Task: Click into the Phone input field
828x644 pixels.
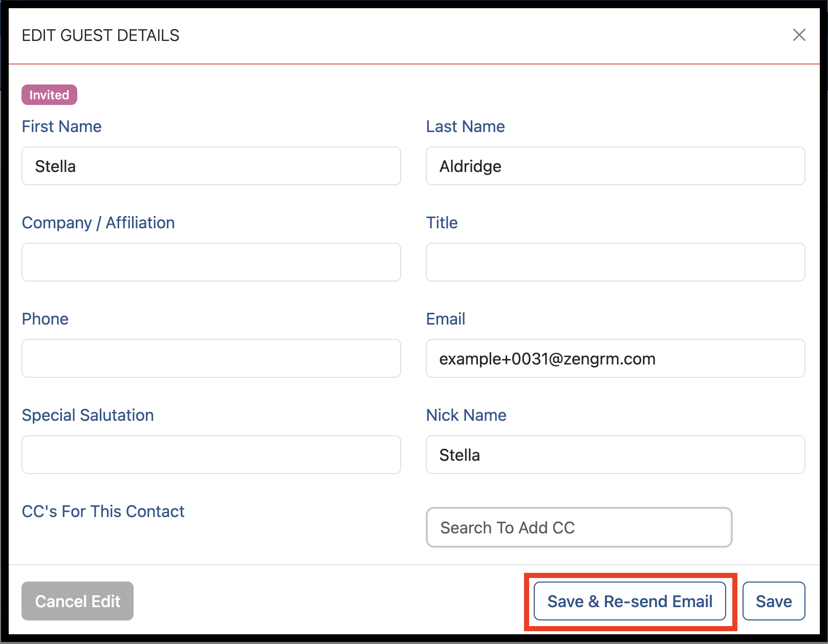Action: 211,358
